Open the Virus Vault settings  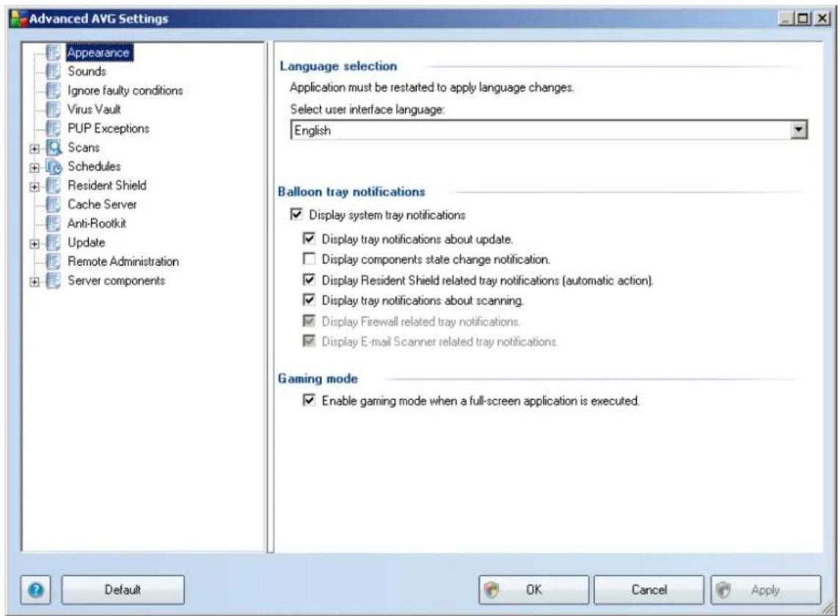click(x=95, y=109)
